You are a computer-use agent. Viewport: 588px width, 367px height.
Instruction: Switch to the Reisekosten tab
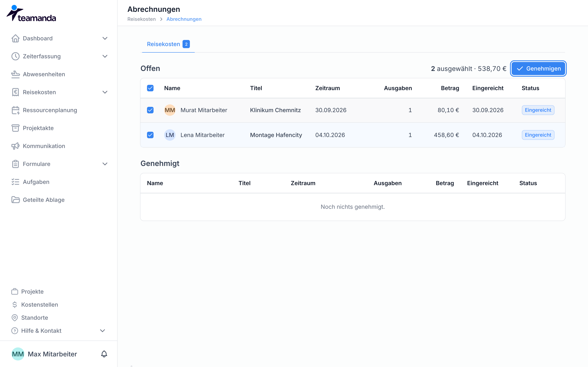coord(168,44)
